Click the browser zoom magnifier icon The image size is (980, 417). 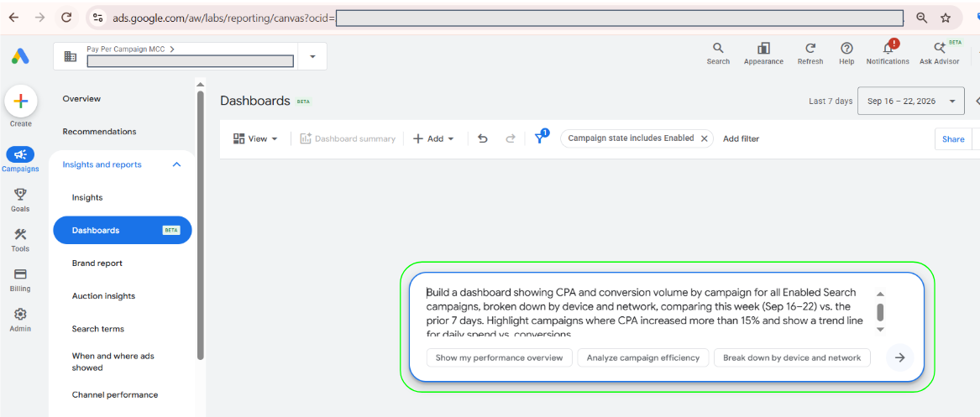921,18
